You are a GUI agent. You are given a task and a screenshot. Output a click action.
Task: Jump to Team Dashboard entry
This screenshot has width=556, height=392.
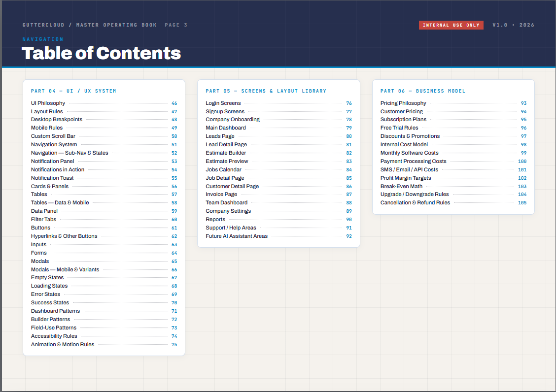(278, 203)
